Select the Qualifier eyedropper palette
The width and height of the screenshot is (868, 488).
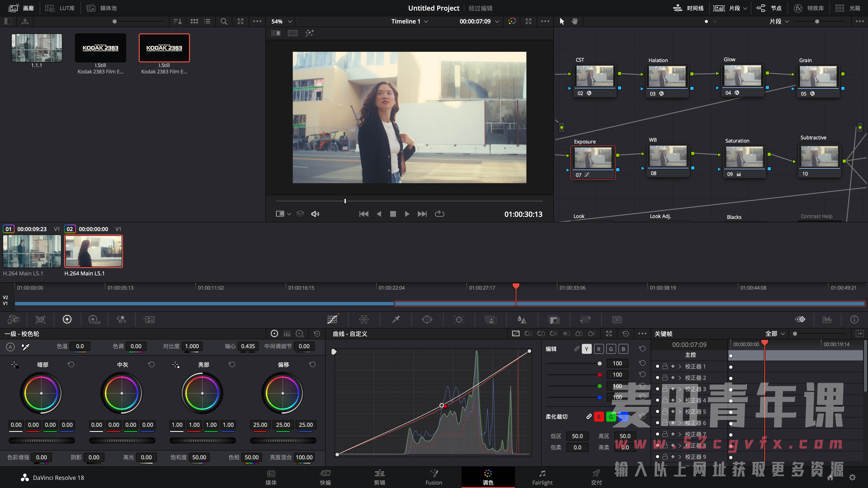tap(396, 319)
